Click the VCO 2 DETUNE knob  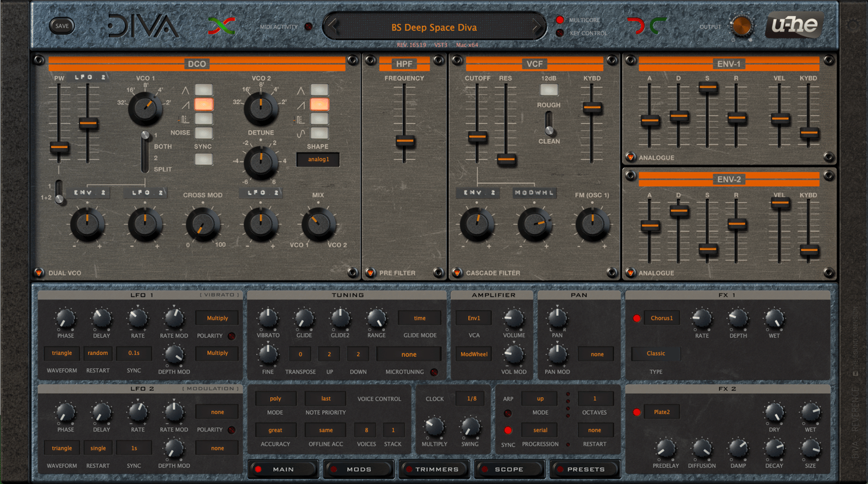(x=261, y=162)
